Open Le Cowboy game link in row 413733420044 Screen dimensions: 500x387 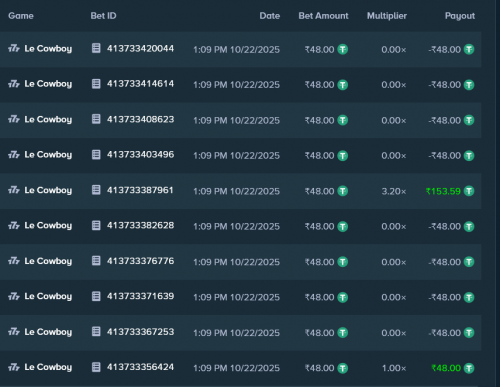(x=48, y=49)
